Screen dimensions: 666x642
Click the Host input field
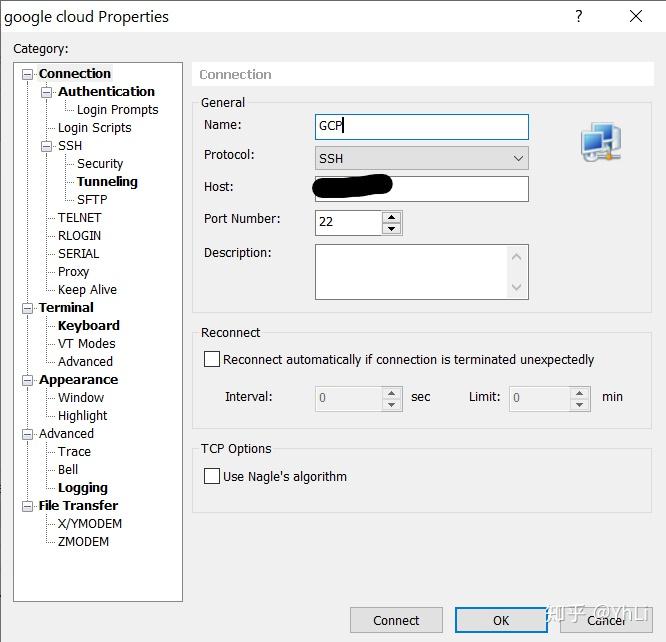click(421, 189)
